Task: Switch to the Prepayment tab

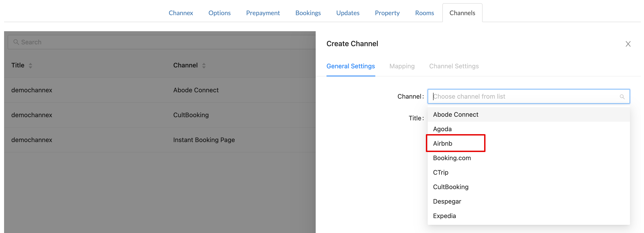Action: [263, 13]
